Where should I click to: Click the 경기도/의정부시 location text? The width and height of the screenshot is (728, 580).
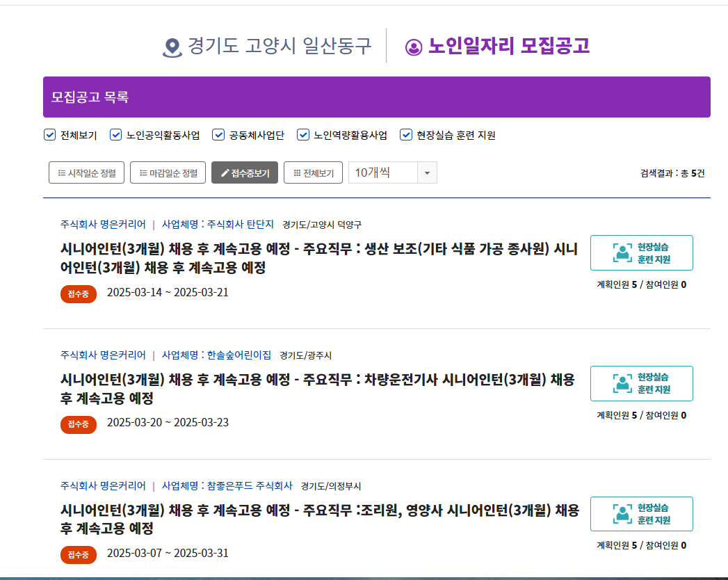pyautogui.click(x=330, y=486)
